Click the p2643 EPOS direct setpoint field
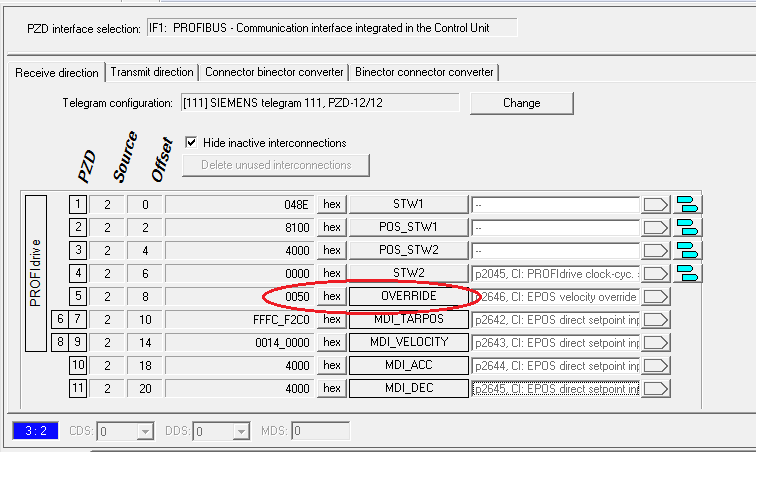Screen dimensions: 768x480 (555, 343)
